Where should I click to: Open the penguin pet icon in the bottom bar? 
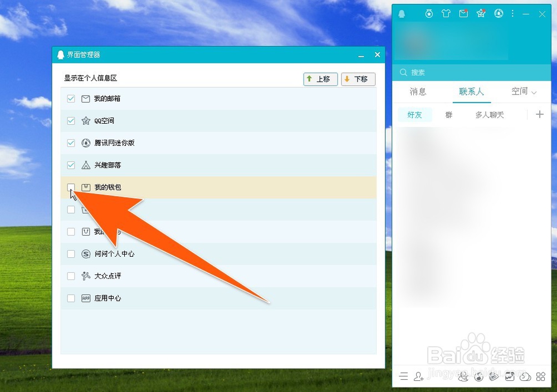pyautogui.click(x=463, y=376)
